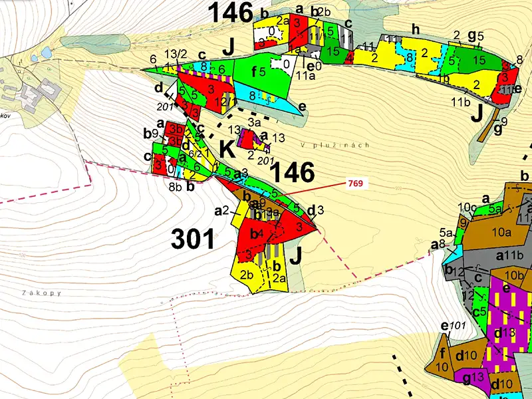Select the large 301 section number
This screenshot has height=399, width=532.
[x=192, y=239]
